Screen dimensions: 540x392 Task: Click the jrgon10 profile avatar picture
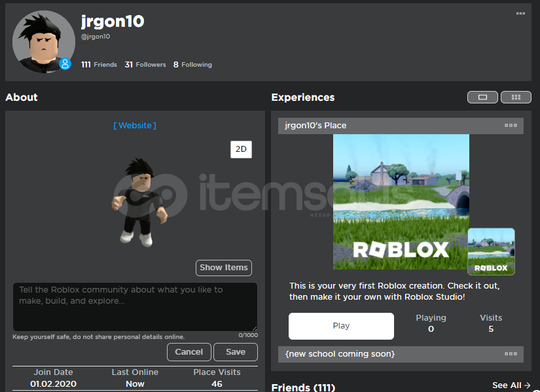[x=44, y=42]
